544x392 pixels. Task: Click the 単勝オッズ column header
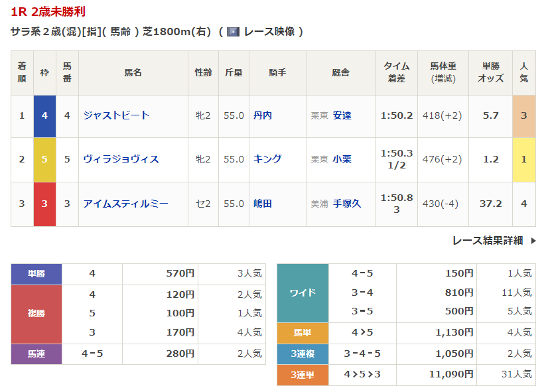[x=490, y=72]
